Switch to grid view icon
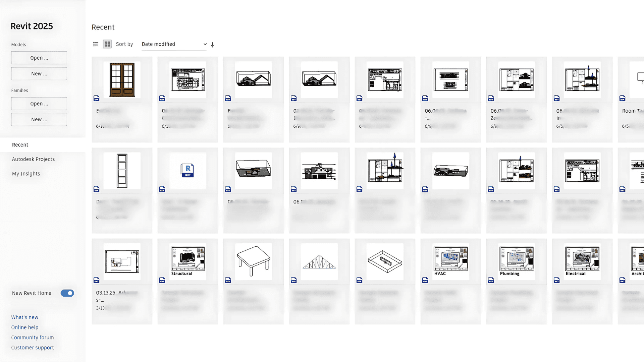This screenshot has width=644, height=362. [x=107, y=44]
